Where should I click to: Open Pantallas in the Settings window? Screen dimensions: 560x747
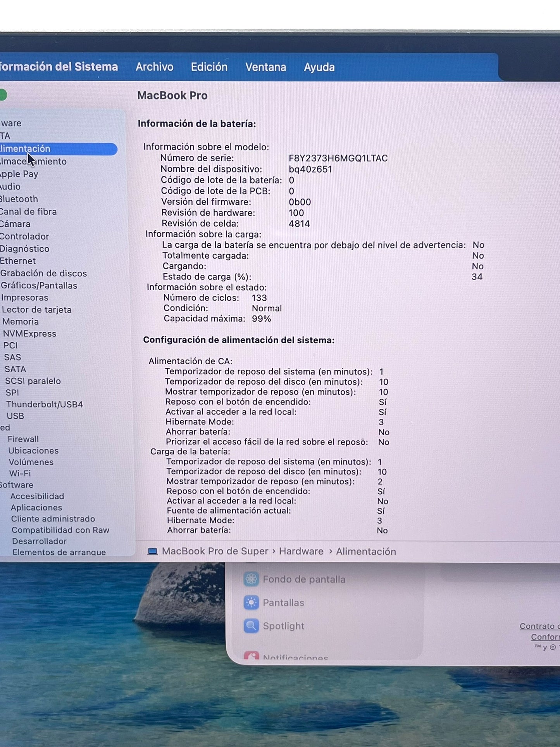283,602
